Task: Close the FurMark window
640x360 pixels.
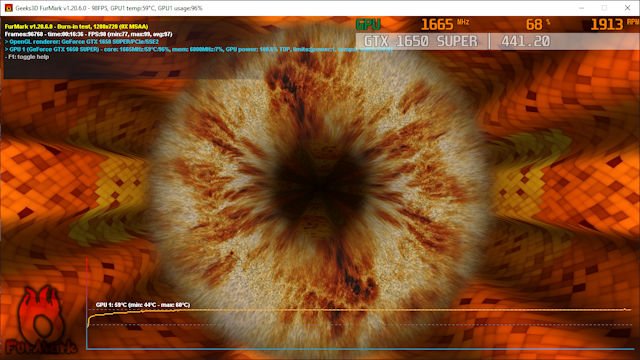Action: (x=627, y=8)
